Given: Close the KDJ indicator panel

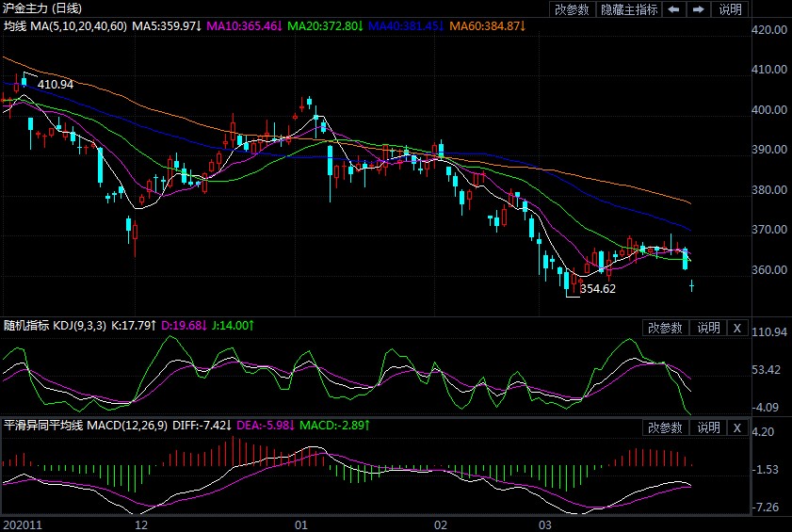Looking at the screenshot, I should (737, 328).
